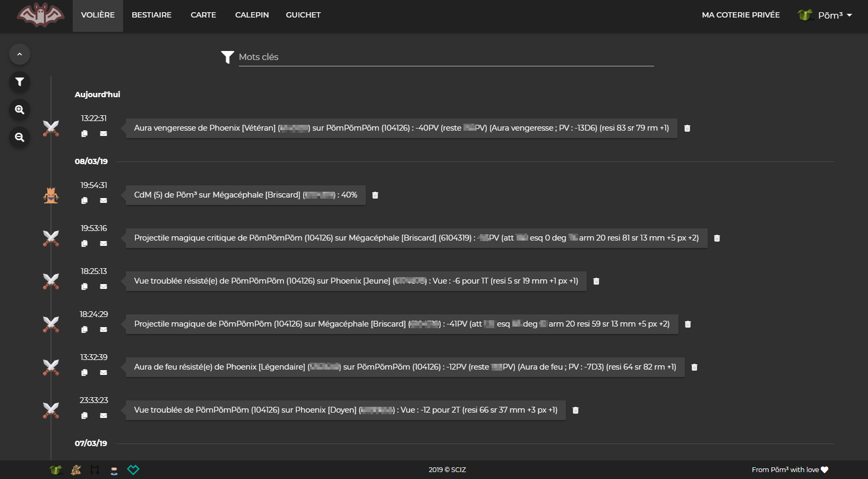Open the Bestiaire tab
868x479 pixels.
(x=151, y=15)
